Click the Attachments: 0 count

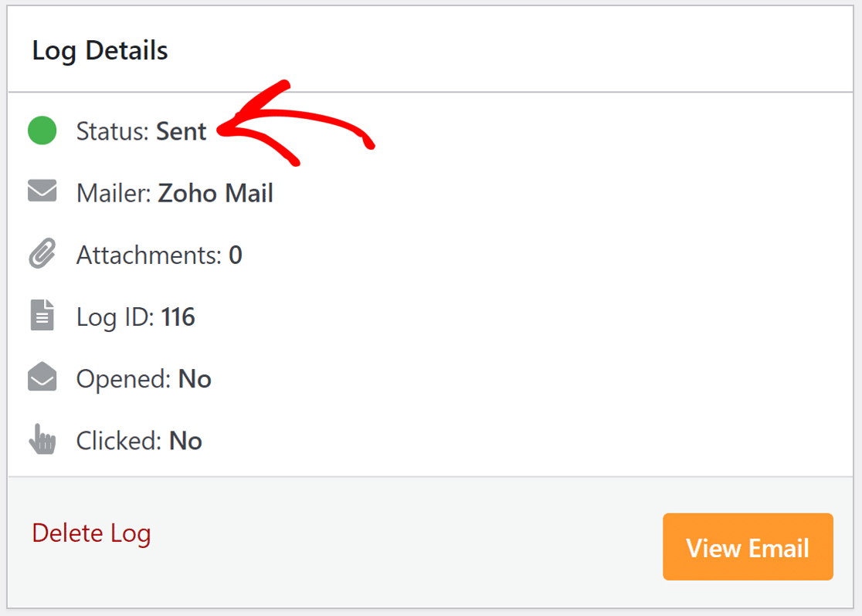(158, 254)
